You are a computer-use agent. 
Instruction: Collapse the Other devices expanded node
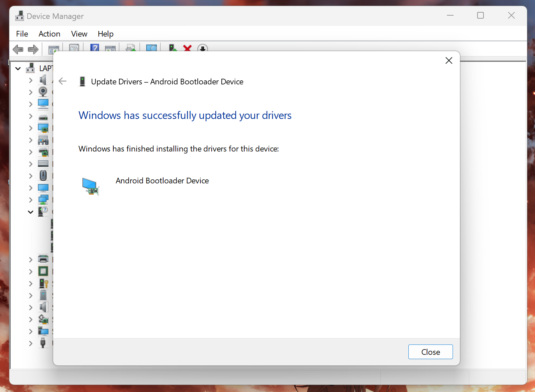click(31, 212)
